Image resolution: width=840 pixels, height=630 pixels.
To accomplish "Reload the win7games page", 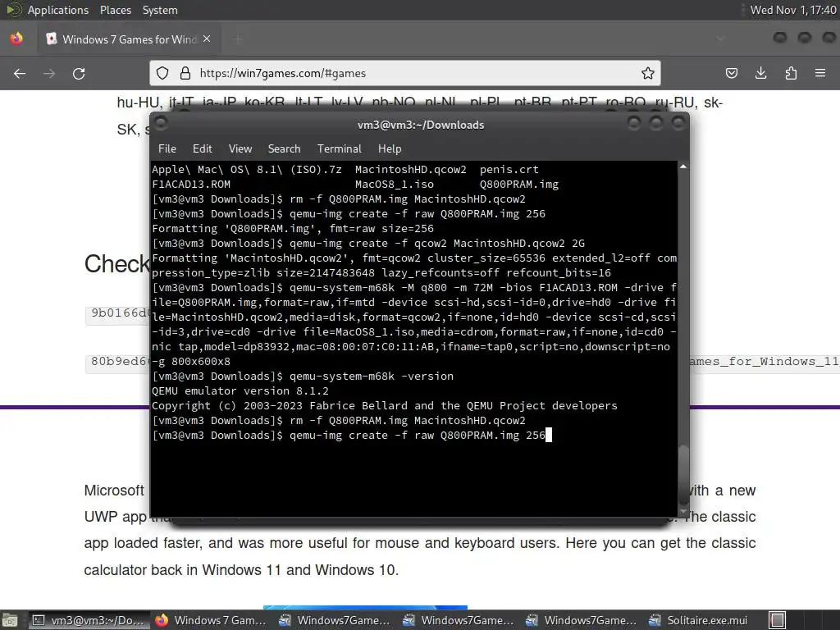I will (79, 73).
